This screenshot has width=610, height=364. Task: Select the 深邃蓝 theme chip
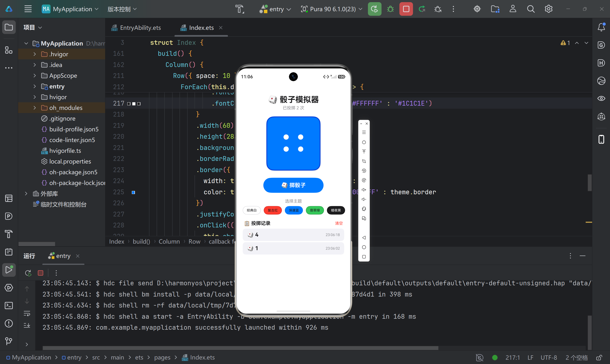[294, 210]
